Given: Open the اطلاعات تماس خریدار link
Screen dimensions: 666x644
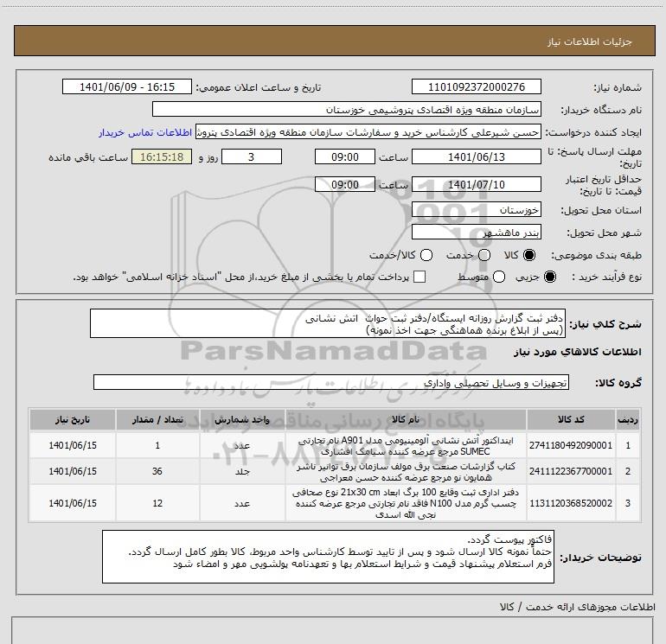Looking at the screenshot, I should click(145, 132).
